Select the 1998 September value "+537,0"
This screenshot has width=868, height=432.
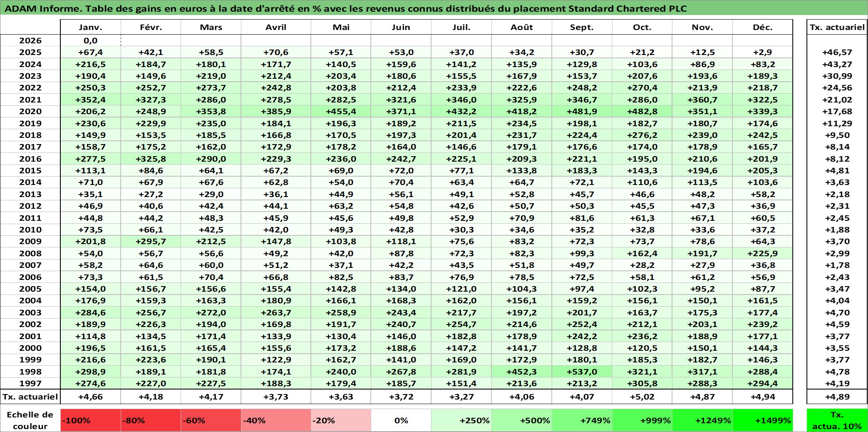[x=582, y=372]
